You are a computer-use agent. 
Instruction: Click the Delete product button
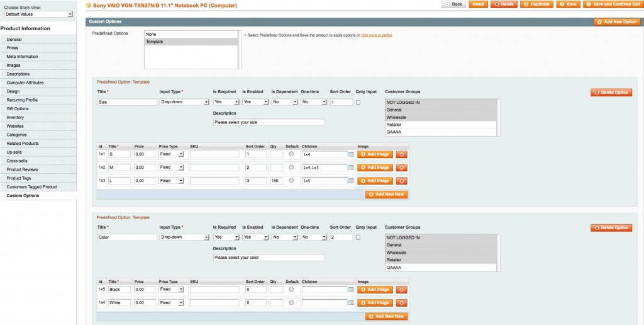tap(504, 4)
